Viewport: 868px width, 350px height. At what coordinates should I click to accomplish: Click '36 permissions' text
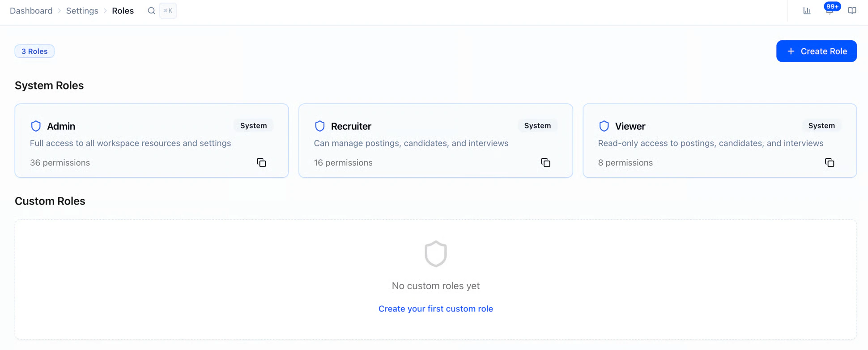[x=60, y=162]
